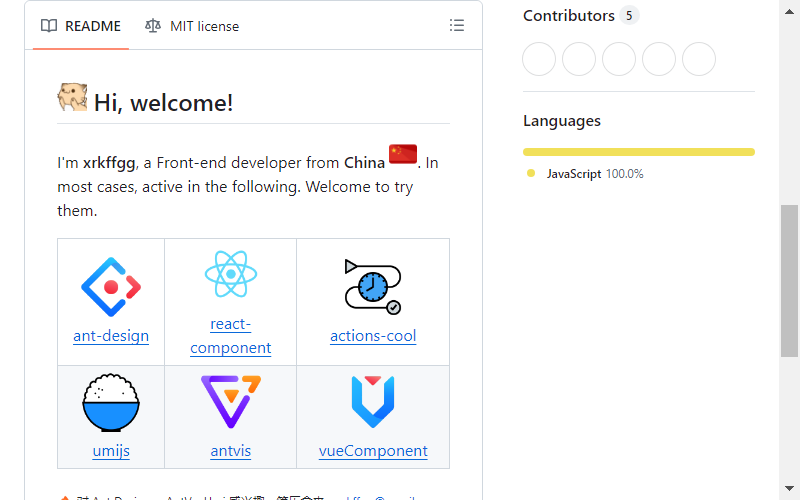Click the Languages heading
This screenshot has height=500, width=800.
562,121
